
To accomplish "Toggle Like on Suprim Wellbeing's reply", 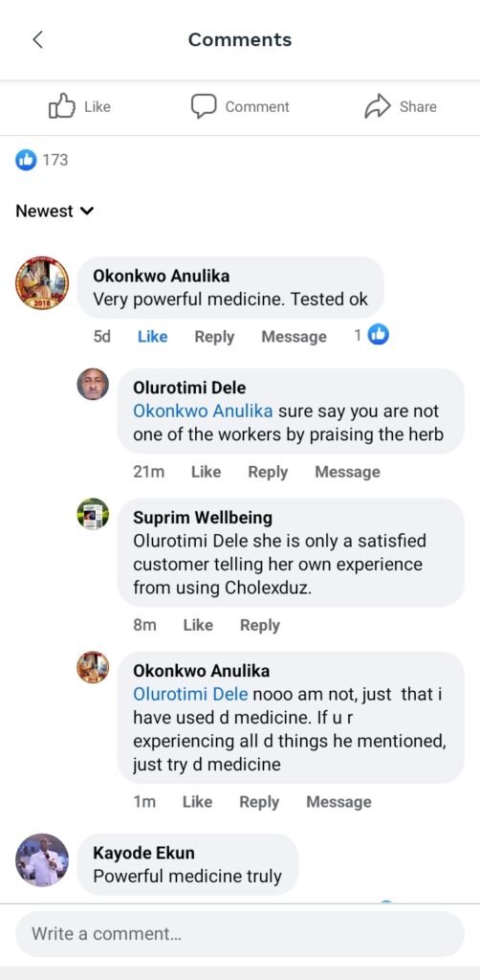I will coord(198,625).
